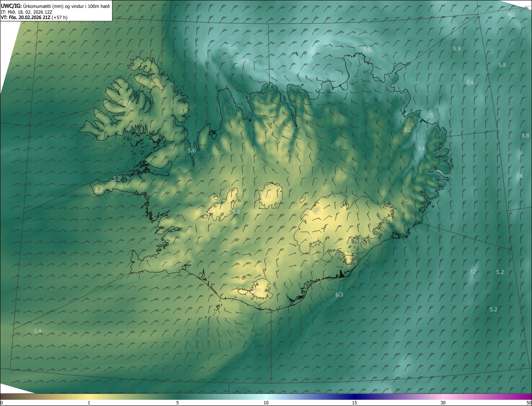Click the colorbar tick label 10

click(x=266, y=403)
